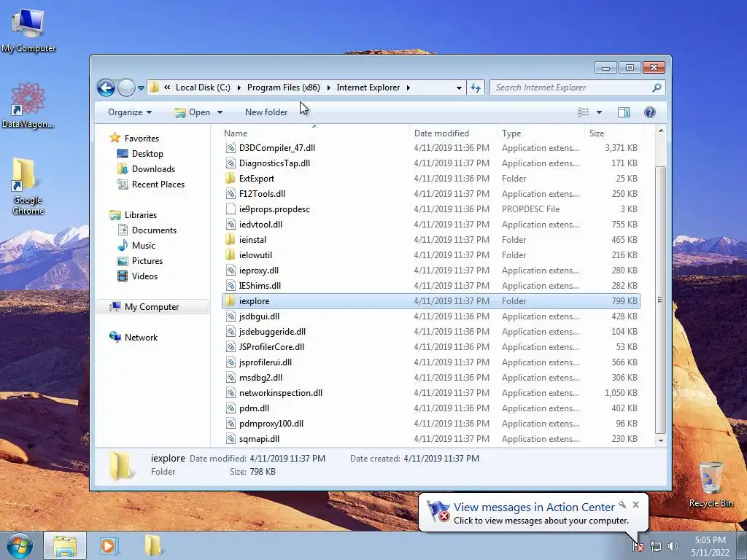Select the D3DCompiler_47.dll file icon
Viewport: 747px width, 560px height.
[231, 148]
